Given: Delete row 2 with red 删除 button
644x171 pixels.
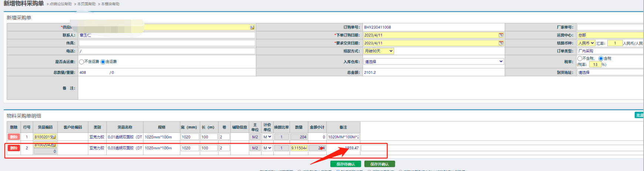Looking at the screenshot, I should [x=14, y=148].
